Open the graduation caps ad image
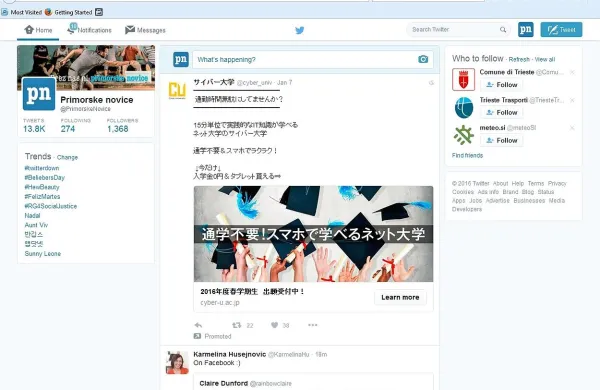Viewport: 600px width, 390px height. tap(313, 234)
